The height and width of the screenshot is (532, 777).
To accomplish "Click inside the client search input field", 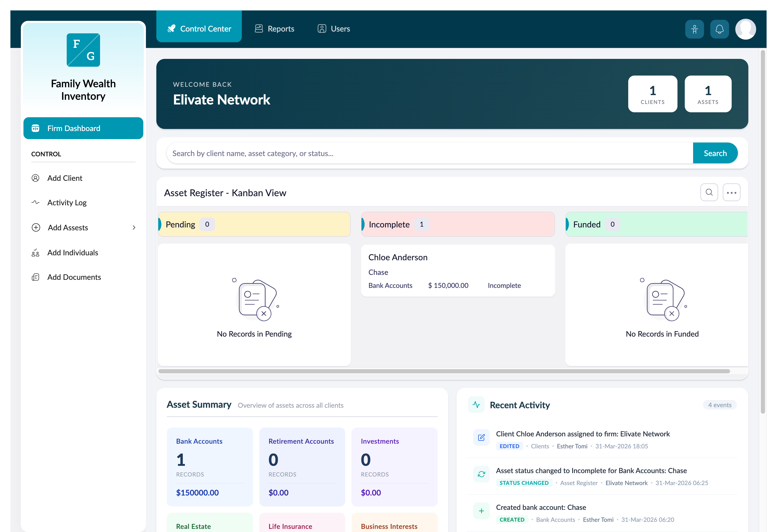I will click(x=401, y=153).
